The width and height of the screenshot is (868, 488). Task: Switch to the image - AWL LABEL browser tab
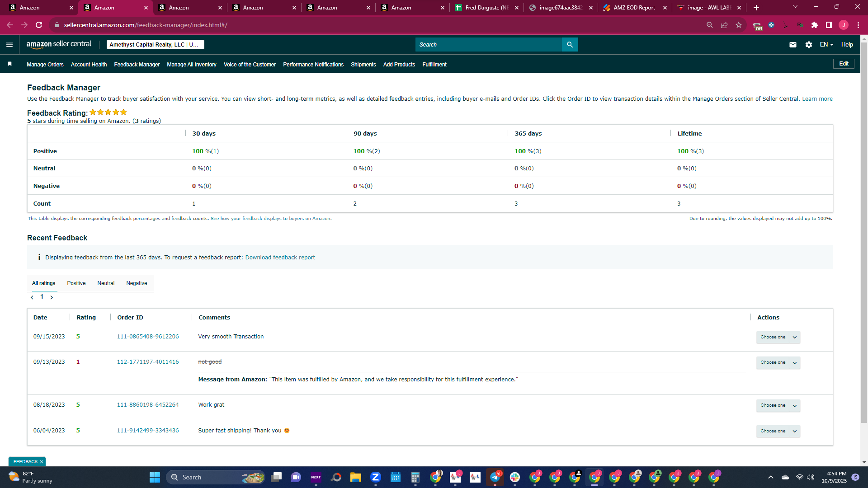point(709,8)
